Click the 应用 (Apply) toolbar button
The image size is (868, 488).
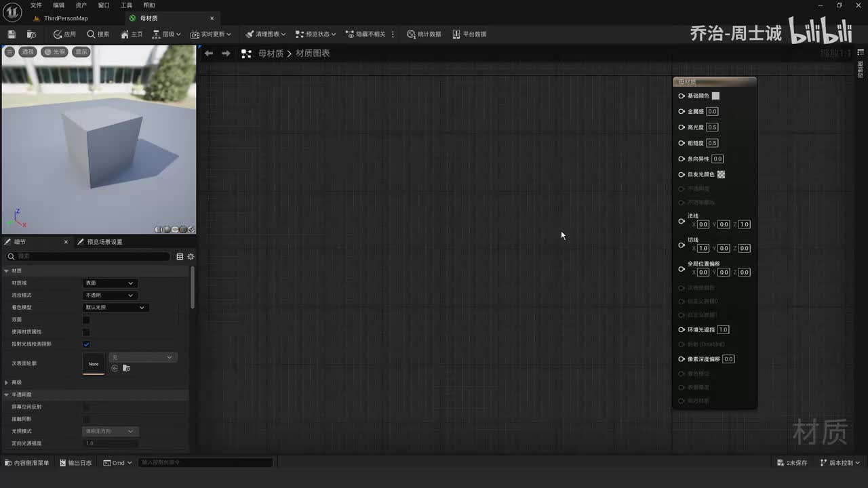[x=64, y=34]
